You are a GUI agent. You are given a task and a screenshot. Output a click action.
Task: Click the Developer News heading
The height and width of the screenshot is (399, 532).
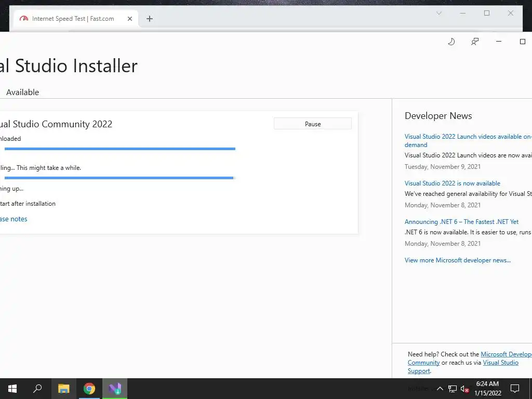click(438, 116)
